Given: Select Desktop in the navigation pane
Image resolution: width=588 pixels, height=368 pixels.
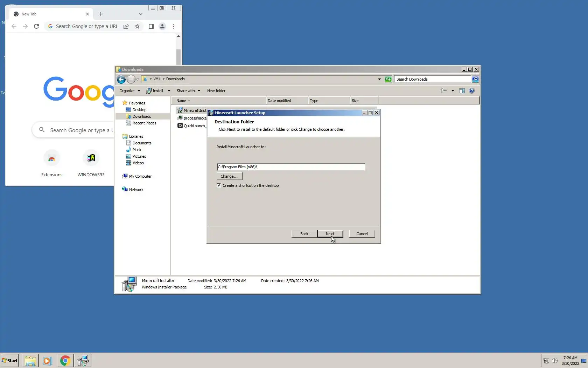Looking at the screenshot, I should (x=139, y=110).
